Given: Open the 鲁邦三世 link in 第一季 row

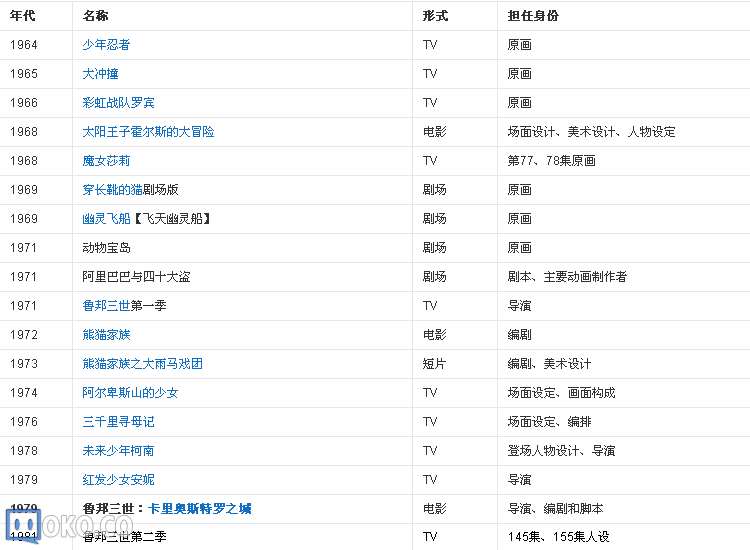Looking at the screenshot, I should click(106, 306).
